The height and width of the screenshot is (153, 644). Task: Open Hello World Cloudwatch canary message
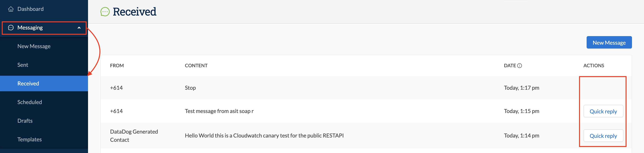pyautogui.click(x=264, y=136)
